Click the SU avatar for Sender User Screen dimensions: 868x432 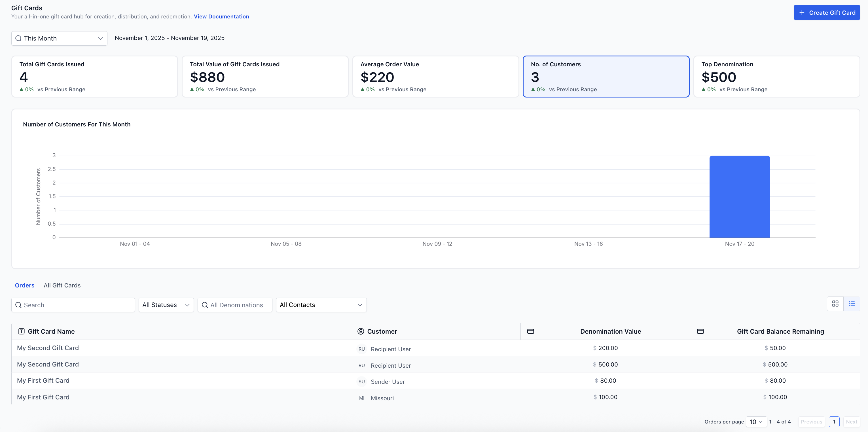coord(361,382)
